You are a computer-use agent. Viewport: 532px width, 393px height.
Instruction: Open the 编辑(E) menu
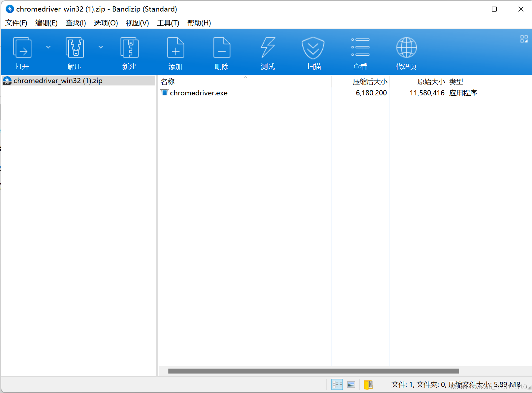(x=46, y=23)
